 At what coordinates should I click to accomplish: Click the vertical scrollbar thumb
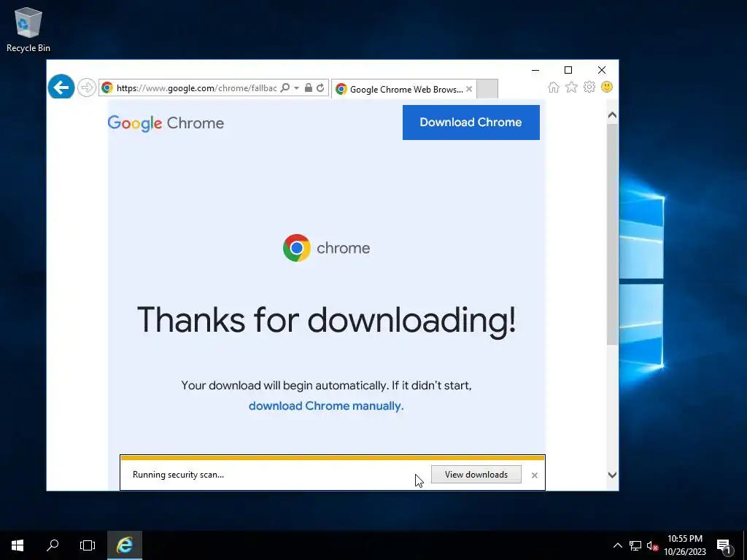612,233
